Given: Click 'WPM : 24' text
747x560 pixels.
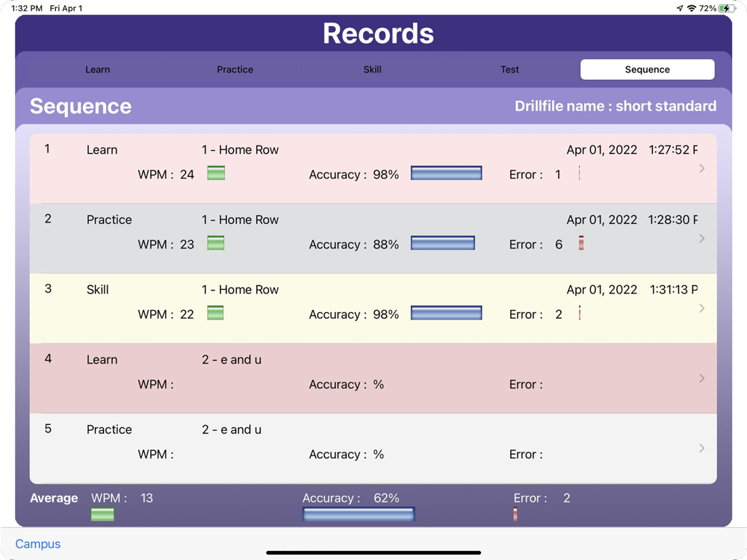Looking at the screenshot, I should [x=166, y=175].
